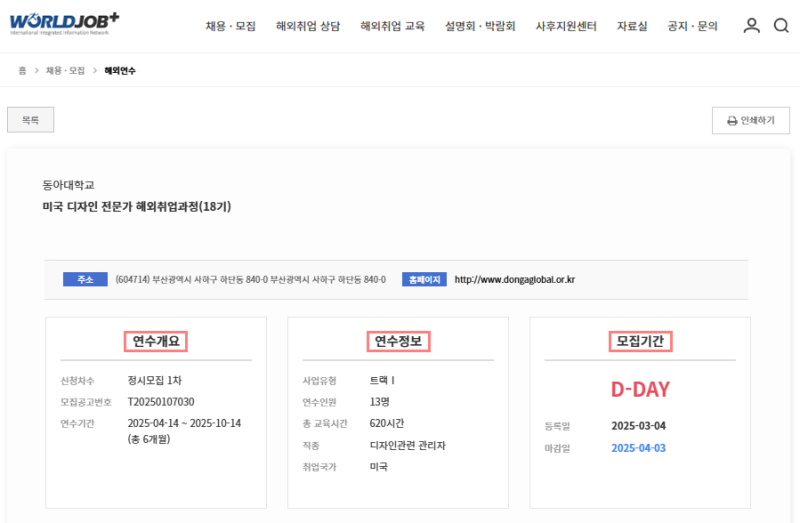This screenshot has height=523, width=800.
Task: Open the user account icon
Action: coord(751,26)
